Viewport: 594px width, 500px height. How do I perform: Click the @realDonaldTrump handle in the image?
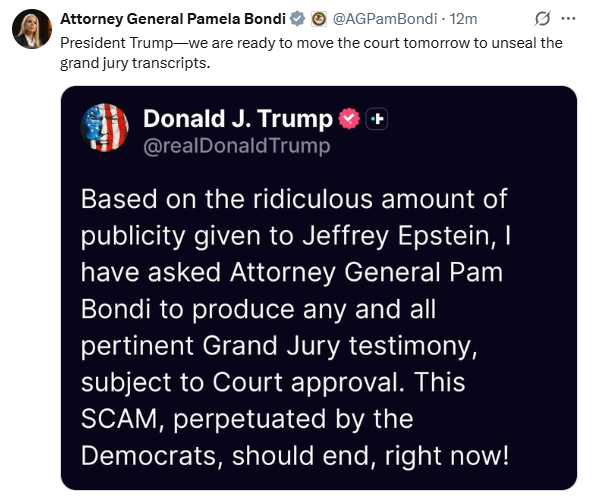(236, 146)
